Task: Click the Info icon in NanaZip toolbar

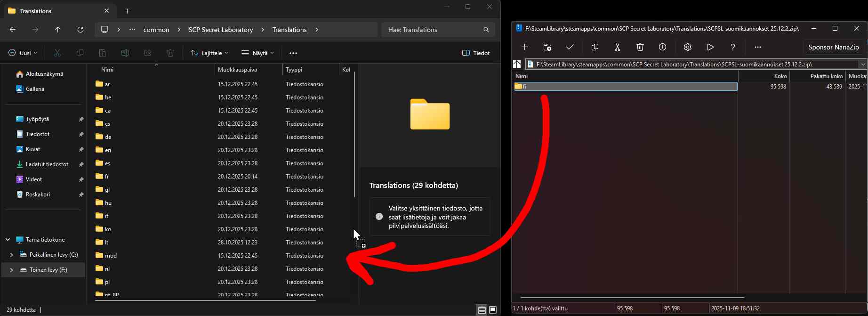Action: 662,47
